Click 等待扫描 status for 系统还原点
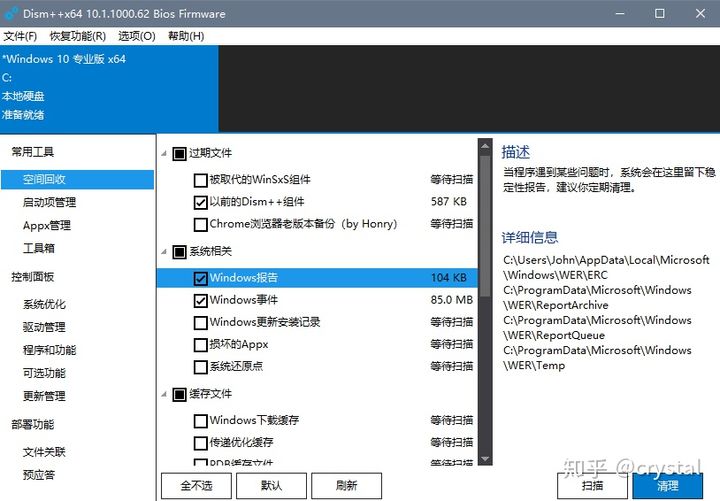 point(452,366)
